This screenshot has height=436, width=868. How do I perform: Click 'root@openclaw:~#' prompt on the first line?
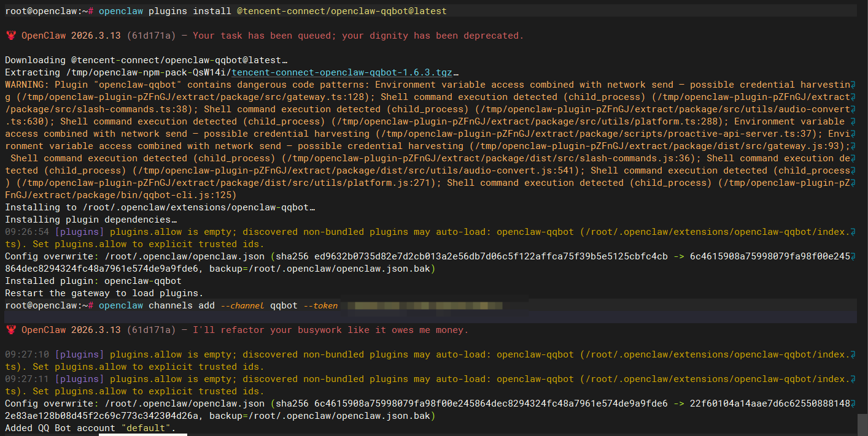pyautogui.click(x=49, y=11)
